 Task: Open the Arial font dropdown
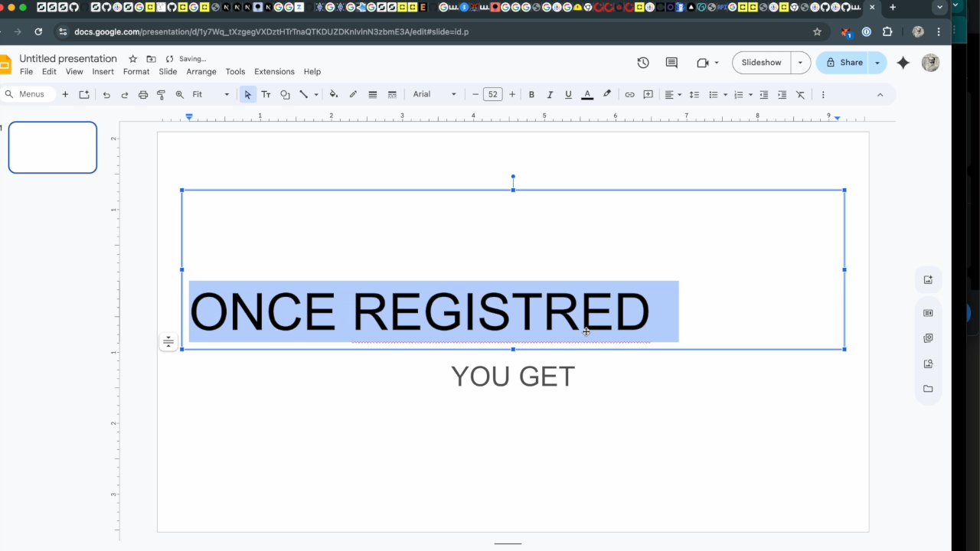click(x=434, y=94)
